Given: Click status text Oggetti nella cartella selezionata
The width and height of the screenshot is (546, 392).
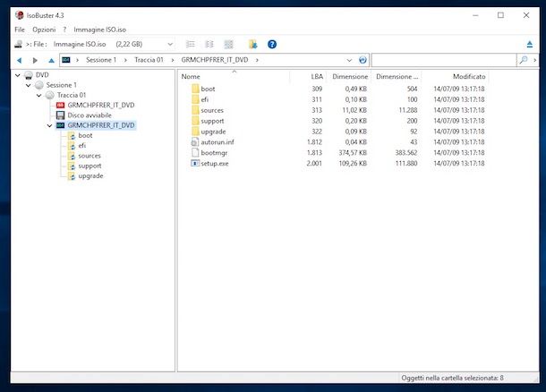Looking at the screenshot, I should coord(452,378).
